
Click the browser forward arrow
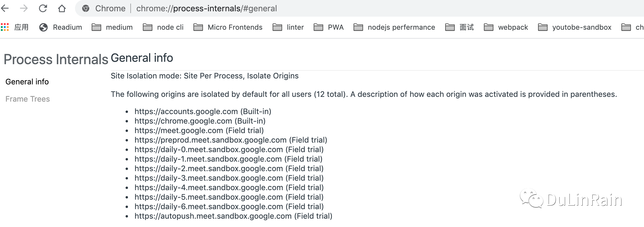[24, 8]
